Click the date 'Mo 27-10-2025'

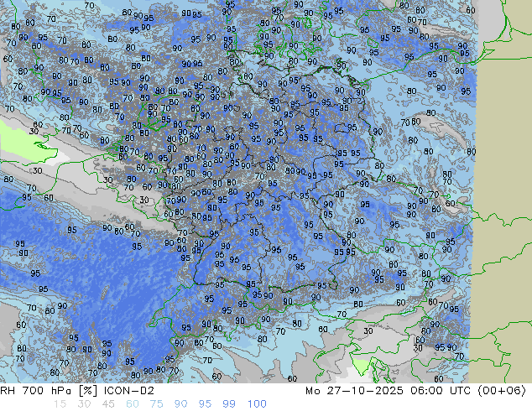(x=354, y=391)
